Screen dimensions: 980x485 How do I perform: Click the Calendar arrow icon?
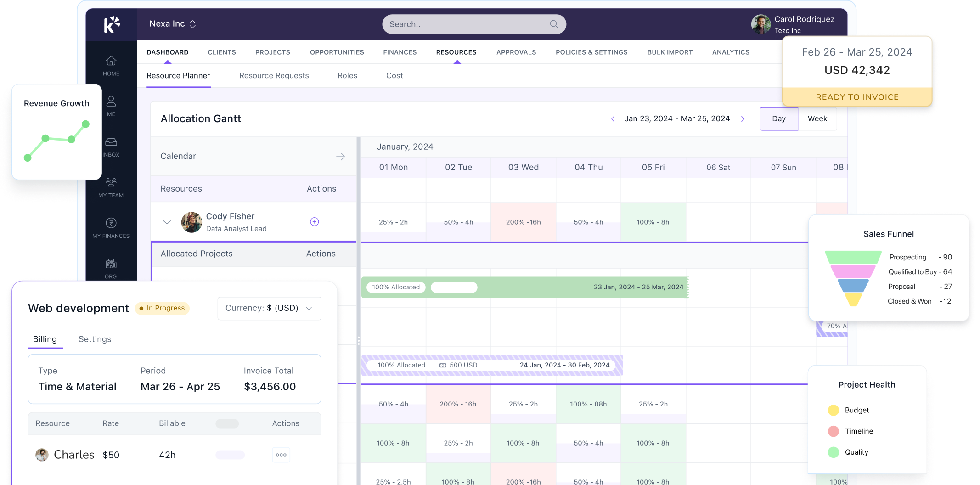tap(340, 157)
